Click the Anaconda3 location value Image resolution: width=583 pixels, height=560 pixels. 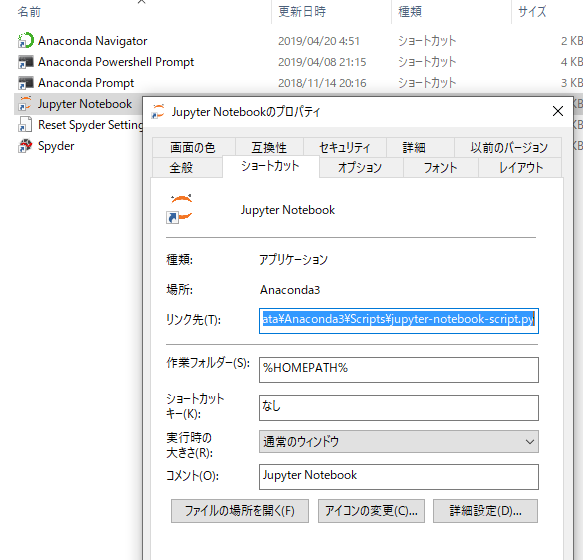coord(290,290)
